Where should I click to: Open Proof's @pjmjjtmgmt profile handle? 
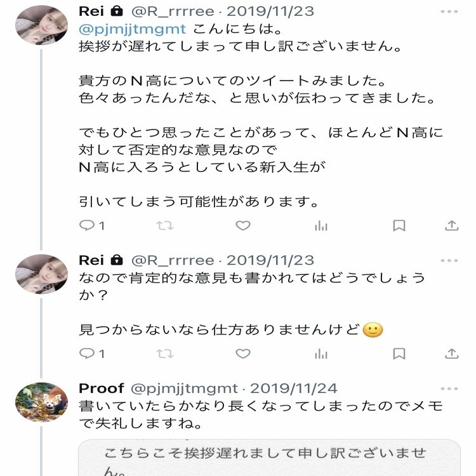click(184, 388)
